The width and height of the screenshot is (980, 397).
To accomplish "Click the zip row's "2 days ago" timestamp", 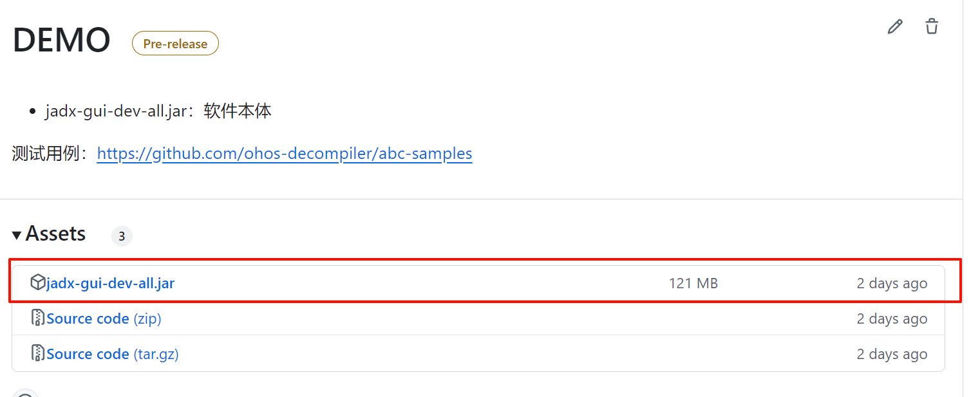I will point(892,319).
